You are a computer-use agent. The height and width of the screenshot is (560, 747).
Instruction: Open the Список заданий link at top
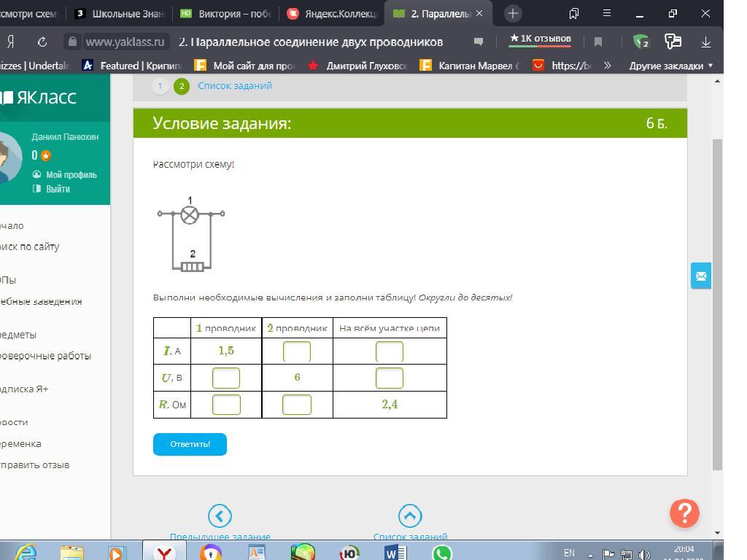pos(235,85)
